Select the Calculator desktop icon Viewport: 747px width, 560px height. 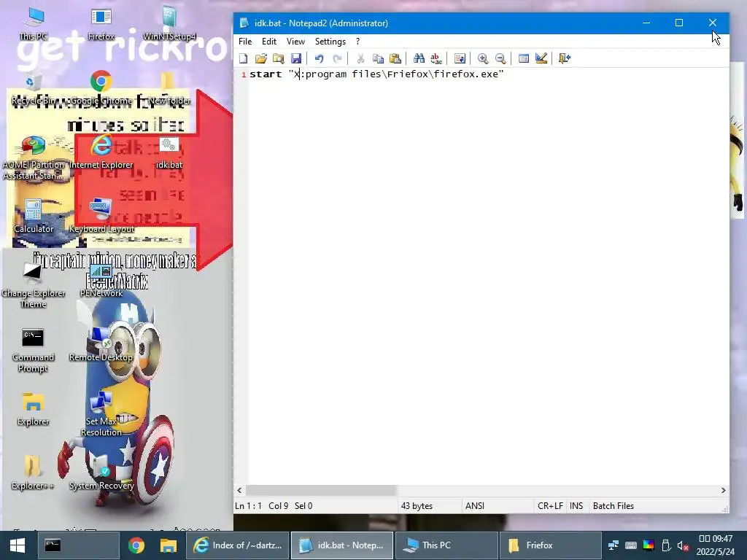click(x=34, y=217)
